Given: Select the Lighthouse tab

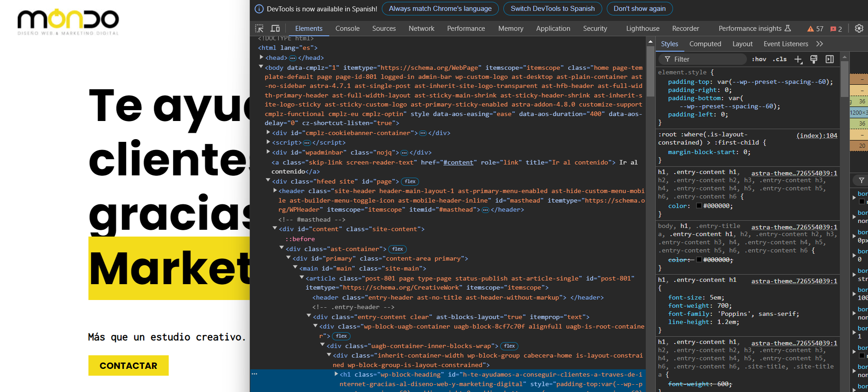Looking at the screenshot, I should pyautogui.click(x=643, y=29).
